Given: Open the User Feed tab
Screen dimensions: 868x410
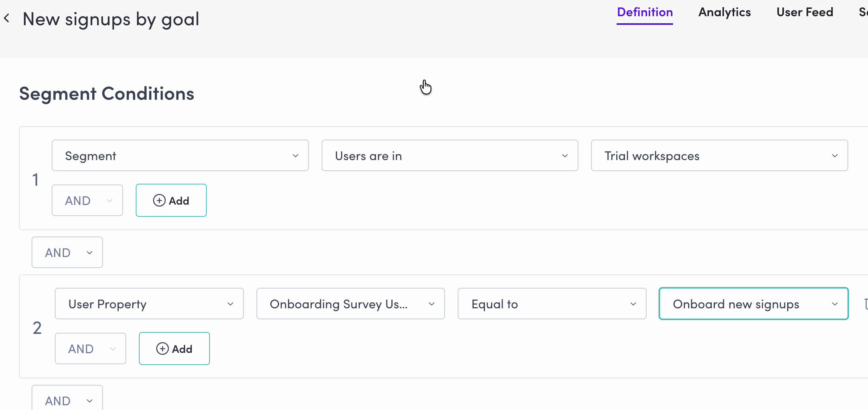Looking at the screenshot, I should click(804, 12).
